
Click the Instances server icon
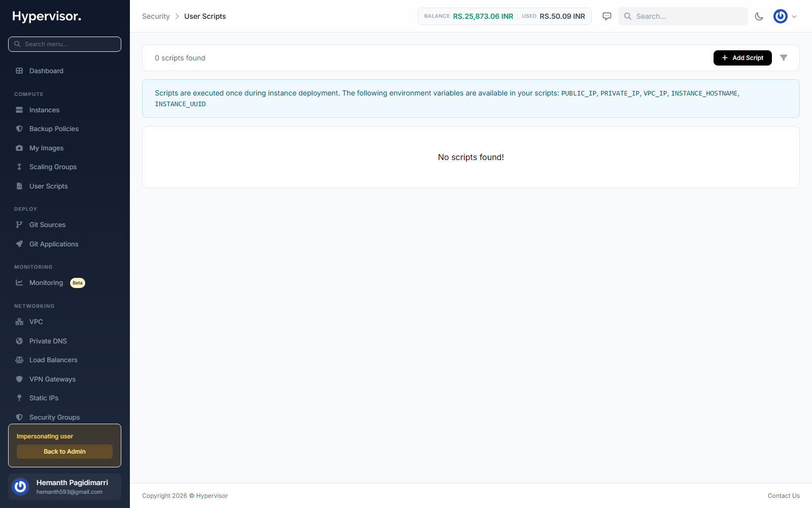click(19, 110)
